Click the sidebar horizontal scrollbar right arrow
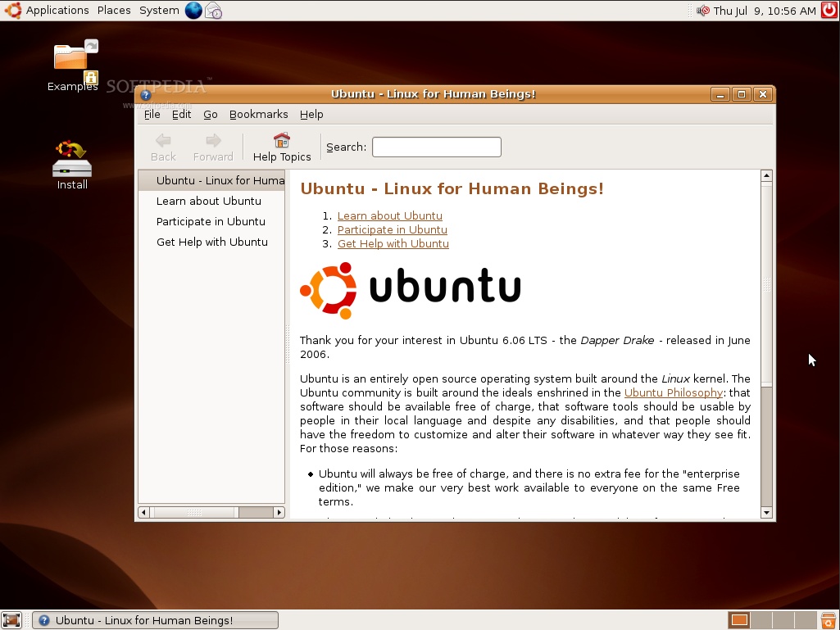The image size is (840, 630). coord(279,513)
